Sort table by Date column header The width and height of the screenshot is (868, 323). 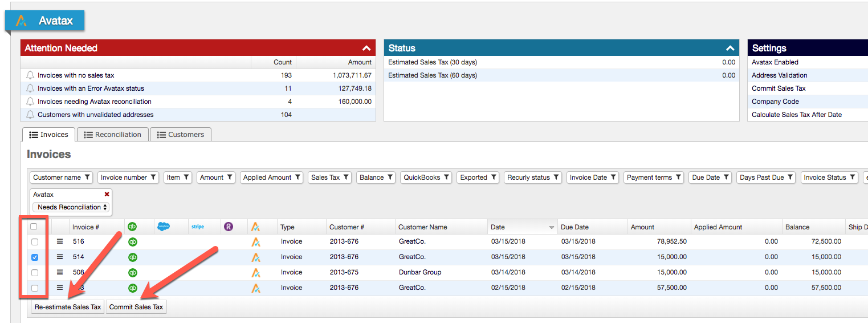coord(523,227)
